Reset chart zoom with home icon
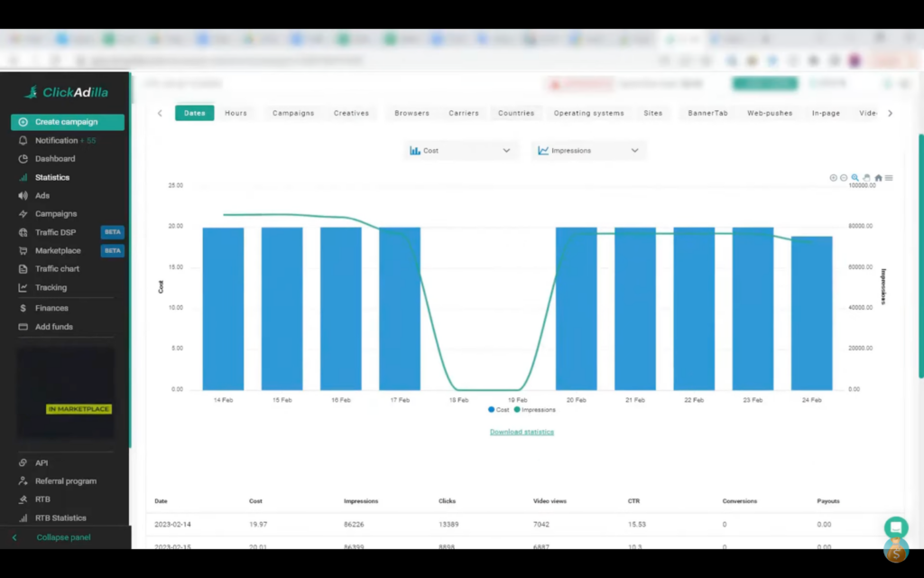This screenshot has width=924, height=578. point(878,178)
